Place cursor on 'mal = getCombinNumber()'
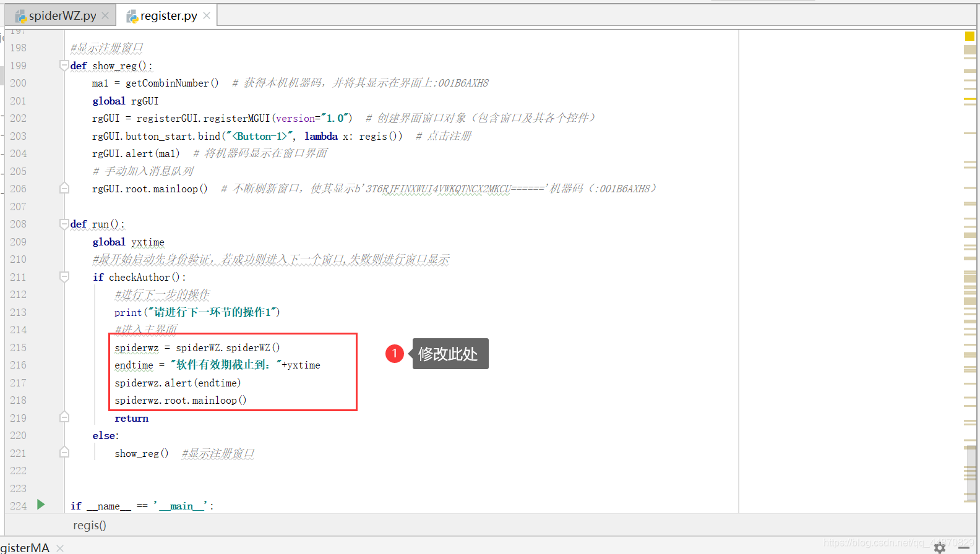This screenshot has width=980, height=554. (x=155, y=83)
